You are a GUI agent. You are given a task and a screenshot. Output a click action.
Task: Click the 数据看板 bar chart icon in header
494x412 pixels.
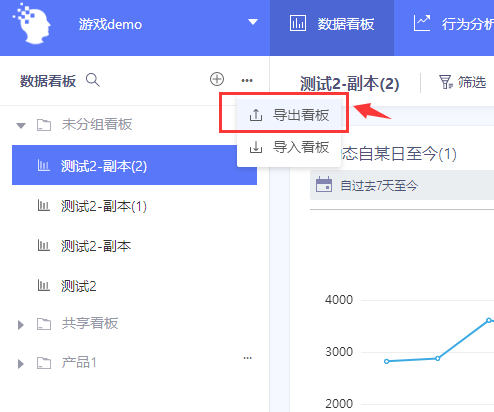coord(298,23)
